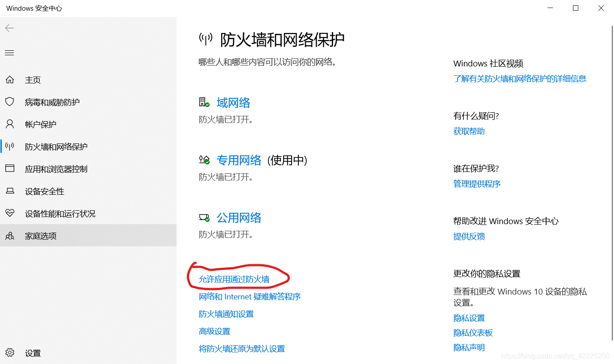The image size is (614, 364).
Task: Open 网络和 Internet 疑难解答程序 link
Action: point(250,297)
